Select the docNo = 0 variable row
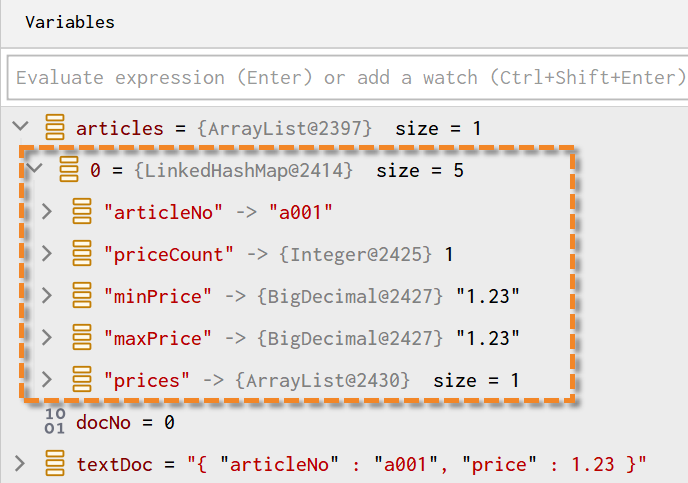This screenshot has width=688, height=483. (344, 422)
